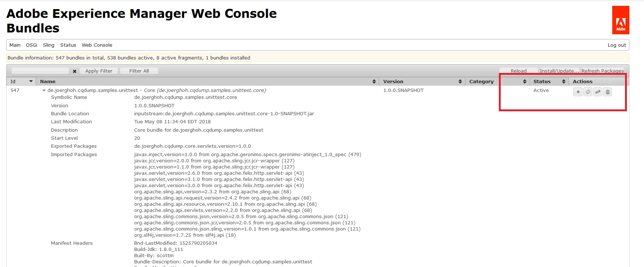The height and width of the screenshot is (267, 644).
Task: Click Built-By: scottm line
Action: [x=154, y=255]
